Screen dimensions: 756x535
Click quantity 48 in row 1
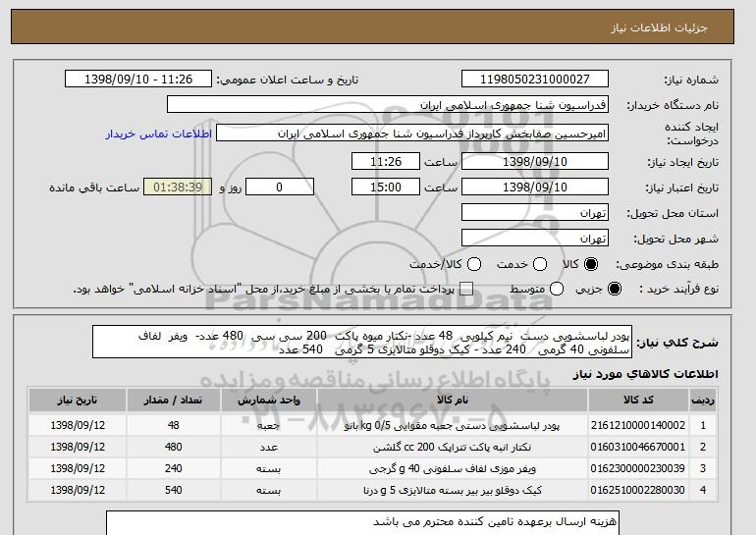coord(174,425)
